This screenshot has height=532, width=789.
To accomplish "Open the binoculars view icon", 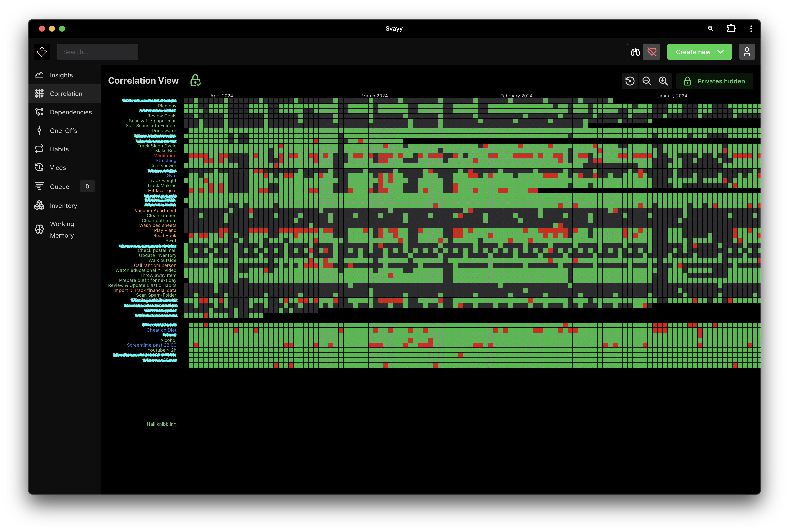I will click(635, 52).
